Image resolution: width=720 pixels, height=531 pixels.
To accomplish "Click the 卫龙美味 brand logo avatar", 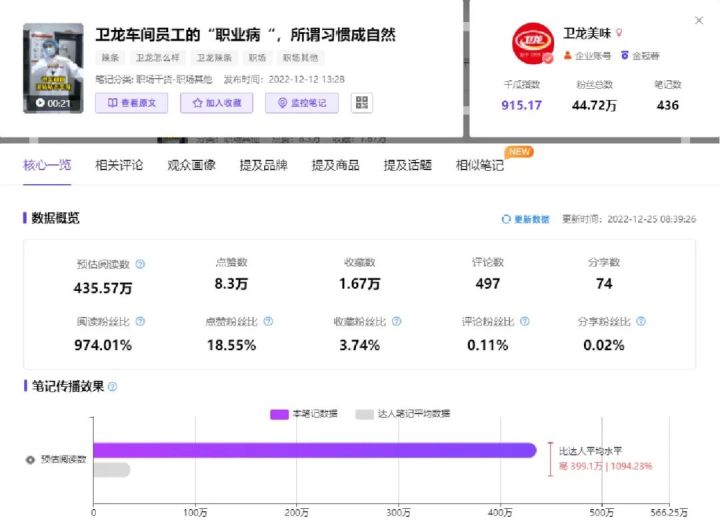I will (533, 43).
